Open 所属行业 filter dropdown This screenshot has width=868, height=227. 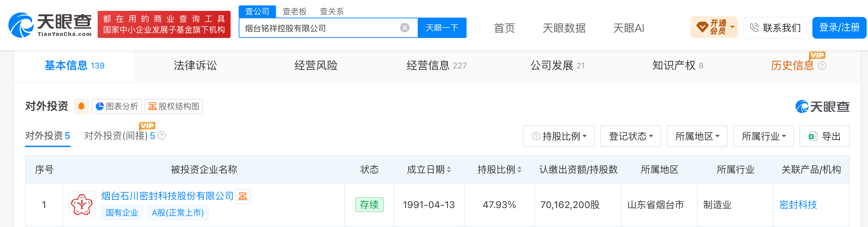click(764, 136)
